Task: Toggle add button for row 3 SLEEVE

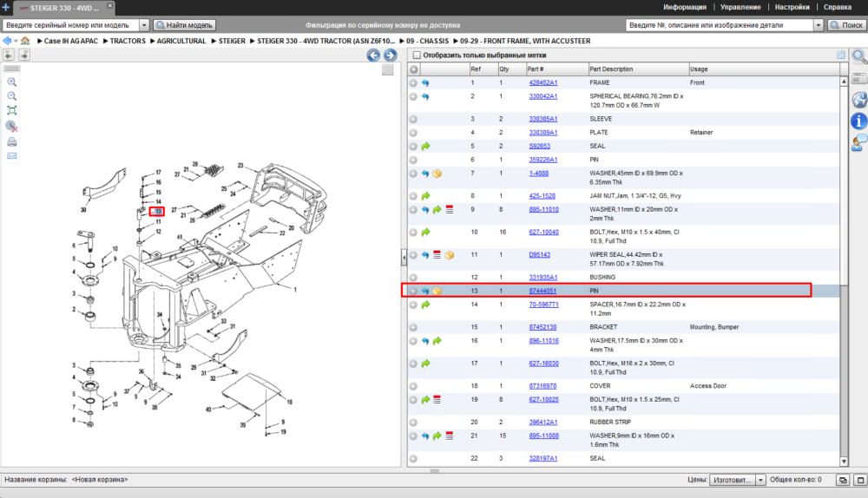Action: click(413, 119)
